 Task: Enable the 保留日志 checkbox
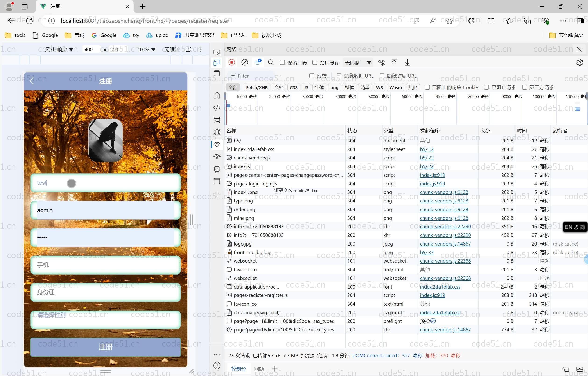click(282, 62)
